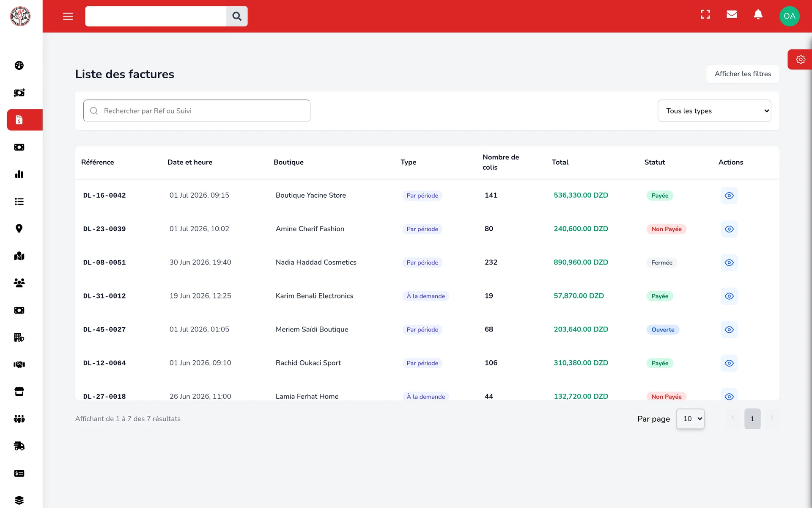View invoice DL-16-0042 with eye icon
Viewport: 812px width, 508px height.
coord(729,196)
